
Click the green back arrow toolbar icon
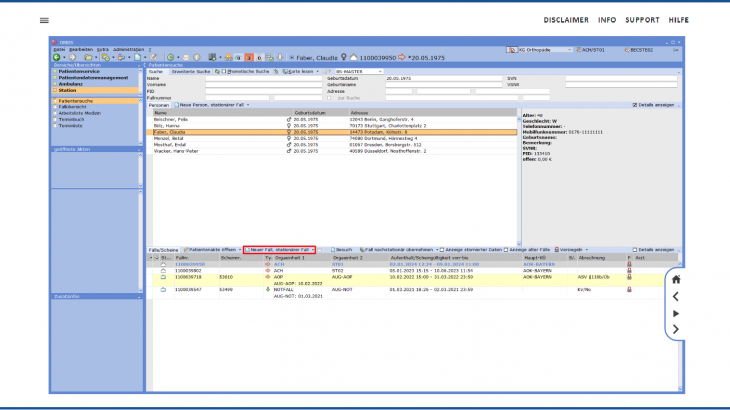coord(56,57)
